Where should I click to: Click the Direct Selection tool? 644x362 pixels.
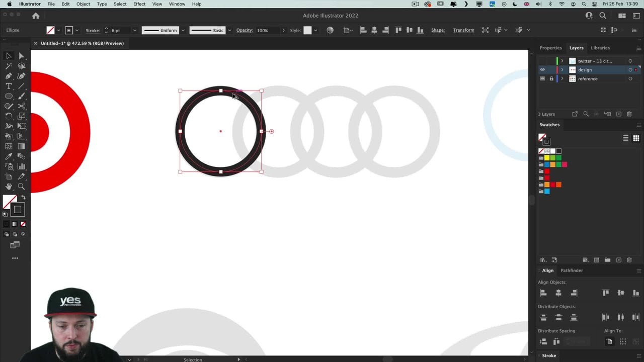tap(22, 56)
